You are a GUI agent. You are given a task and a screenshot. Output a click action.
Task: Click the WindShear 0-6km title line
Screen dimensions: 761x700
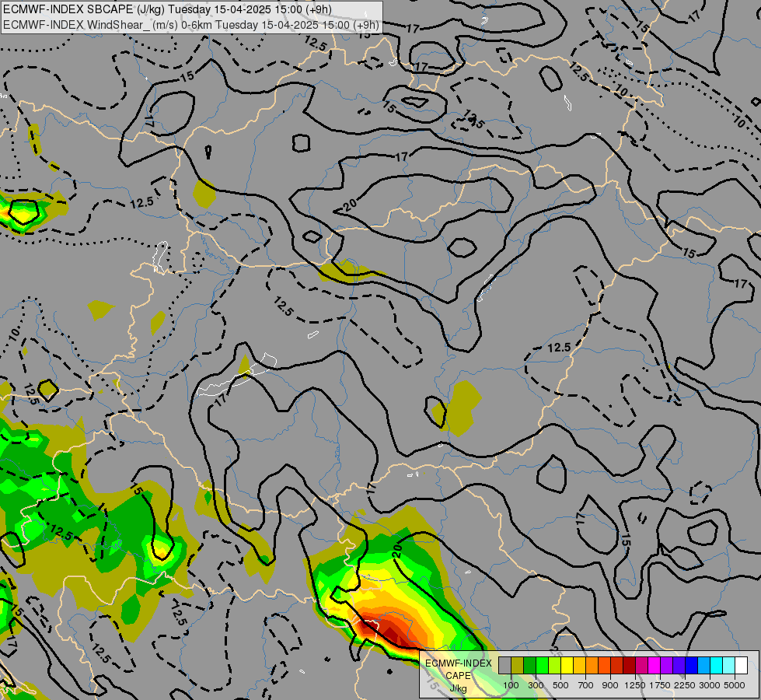[190, 25]
